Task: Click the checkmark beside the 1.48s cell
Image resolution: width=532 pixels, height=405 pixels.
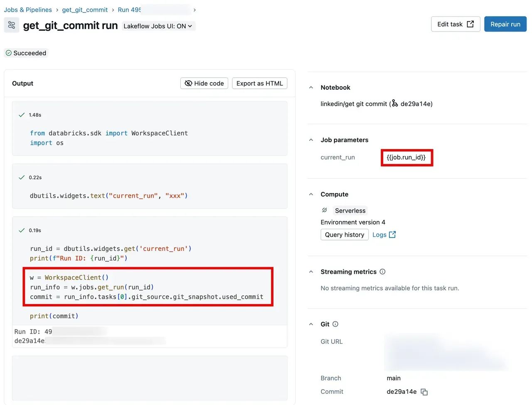Action: [22, 115]
